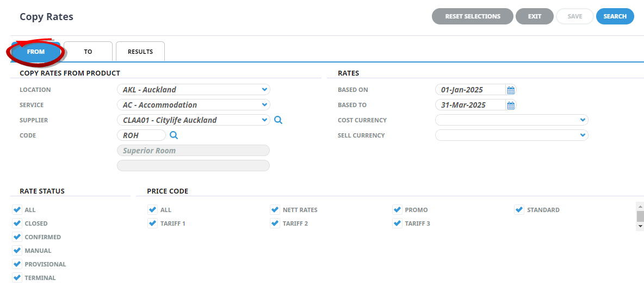The height and width of the screenshot is (286, 644).
Task: Click the Code search magnifier icon
Action: (x=174, y=135)
